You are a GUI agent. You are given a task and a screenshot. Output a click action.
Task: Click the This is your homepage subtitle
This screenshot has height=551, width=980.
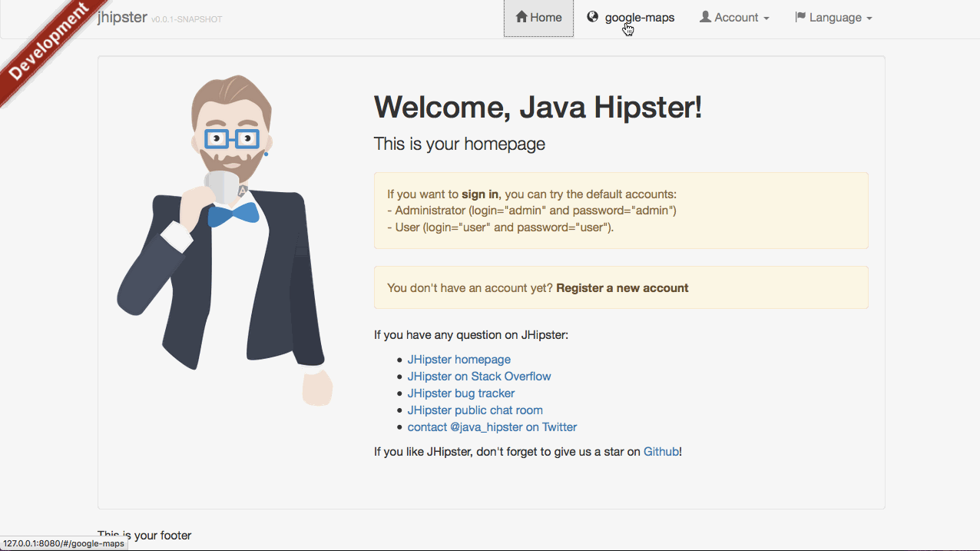tap(459, 144)
